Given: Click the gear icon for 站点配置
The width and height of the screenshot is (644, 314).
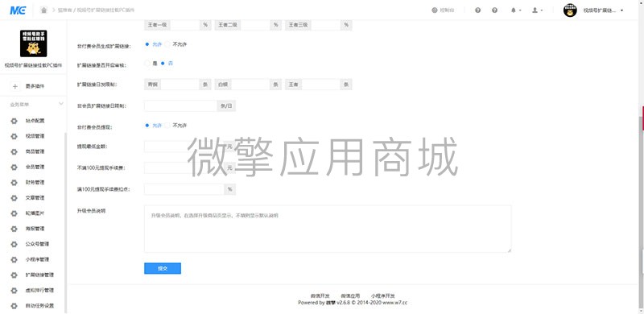Looking at the screenshot, I should [x=14, y=121].
